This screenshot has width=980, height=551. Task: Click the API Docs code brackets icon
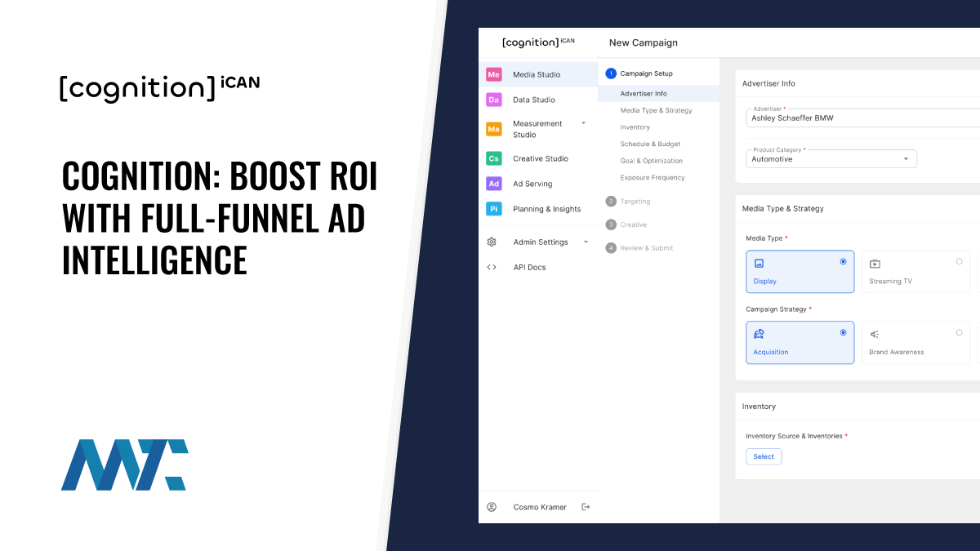click(x=492, y=267)
